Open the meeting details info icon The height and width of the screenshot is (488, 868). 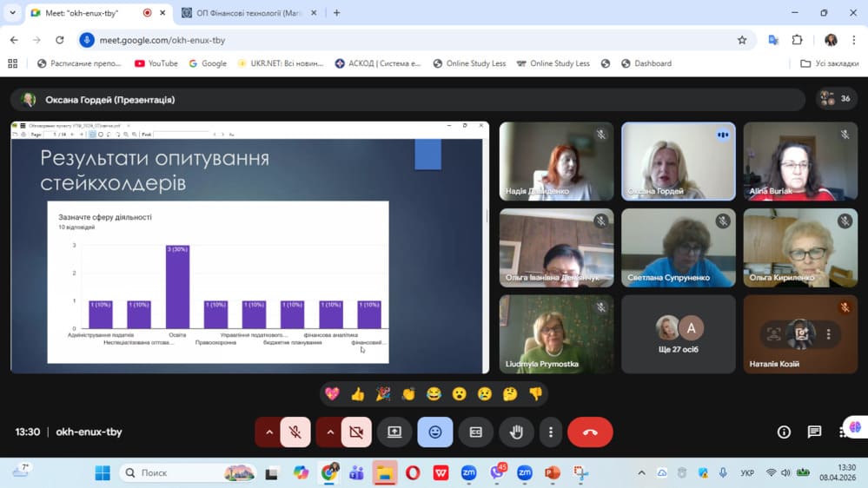coord(784,432)
